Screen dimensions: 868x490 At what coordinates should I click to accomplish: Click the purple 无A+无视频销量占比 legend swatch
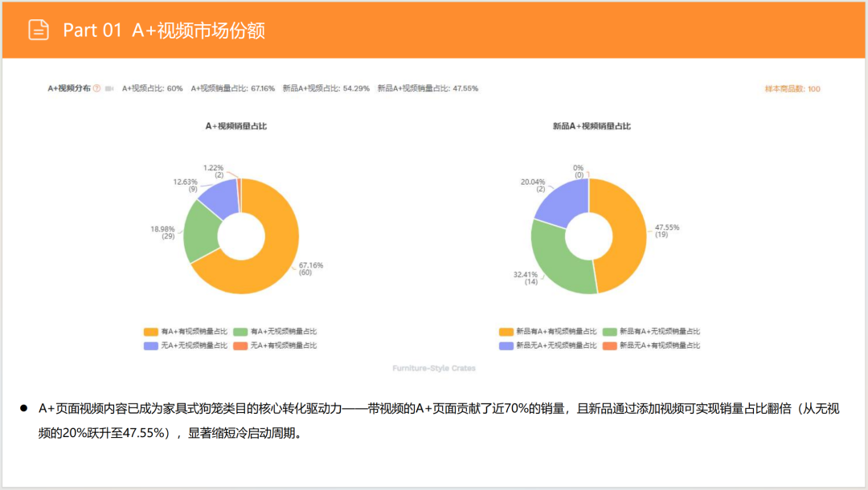click(150, 345)
